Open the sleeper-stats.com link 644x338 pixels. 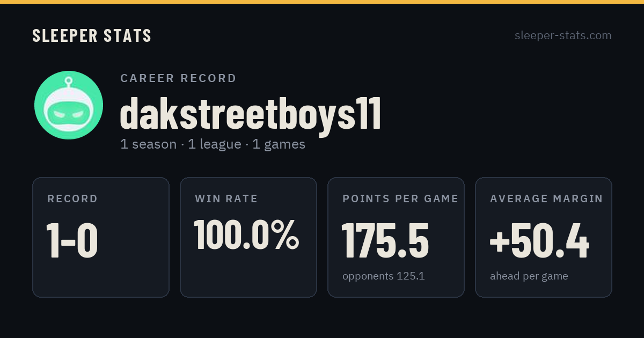[563, 35]
